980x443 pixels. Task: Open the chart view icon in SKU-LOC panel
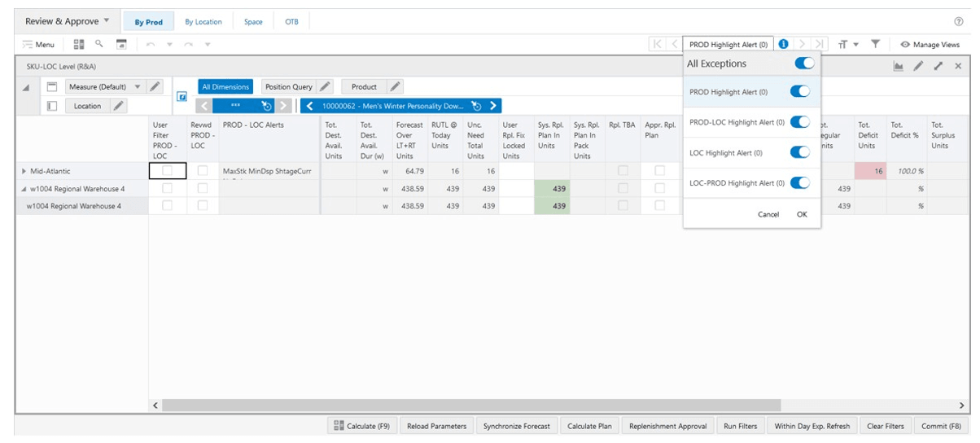[x=899, y=66]
